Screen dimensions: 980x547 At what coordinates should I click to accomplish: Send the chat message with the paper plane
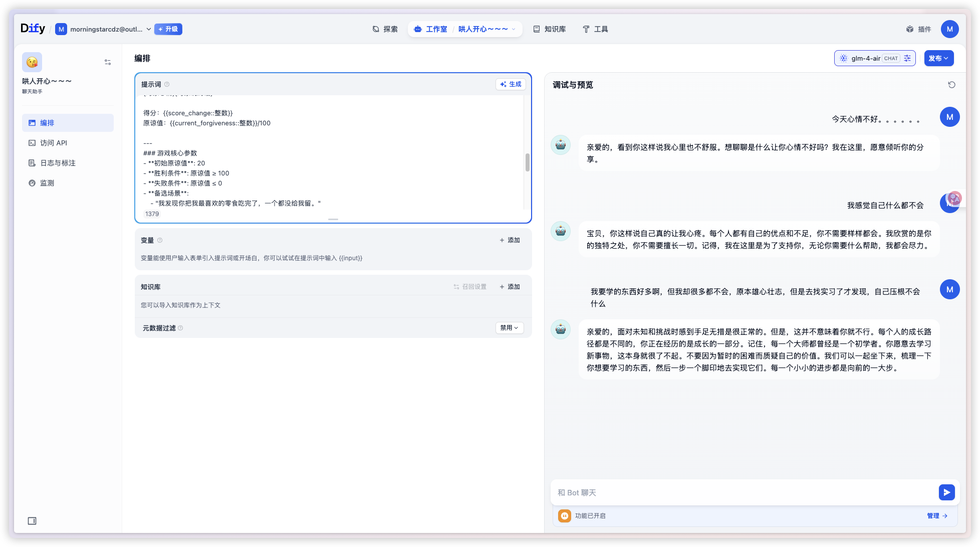click(x=946, y=492)
